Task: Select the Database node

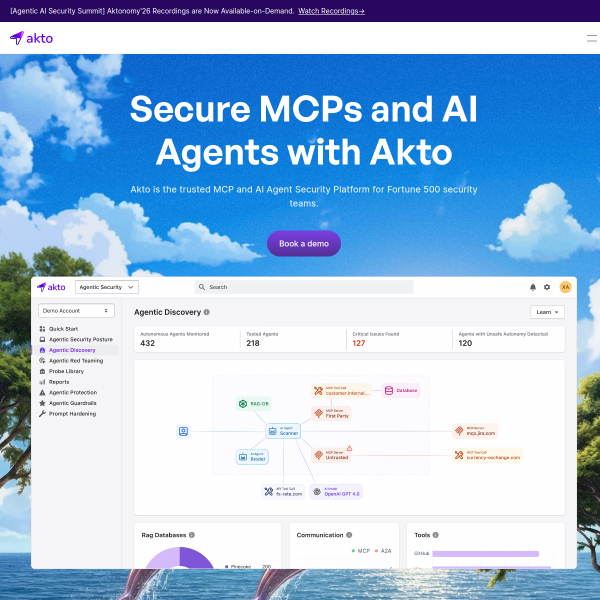Action: click(x=401, y=390)
